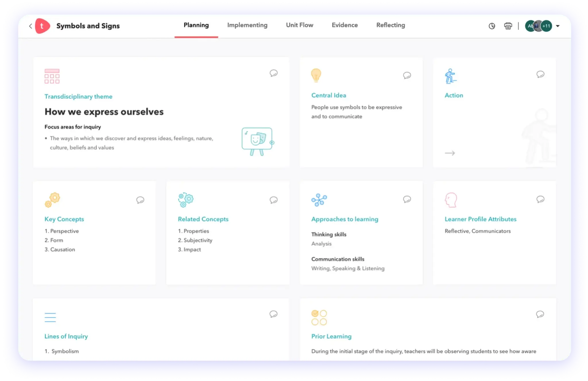Open the pie chart insights icon
This screenshot has width=588, height=381.
[x=492, y=26]
